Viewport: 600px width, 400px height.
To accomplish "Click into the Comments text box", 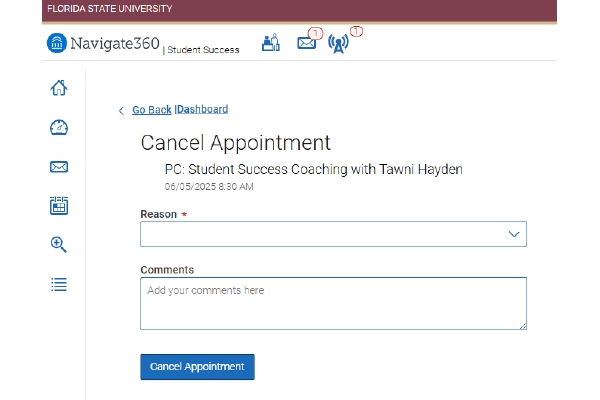I will (333, 303).
